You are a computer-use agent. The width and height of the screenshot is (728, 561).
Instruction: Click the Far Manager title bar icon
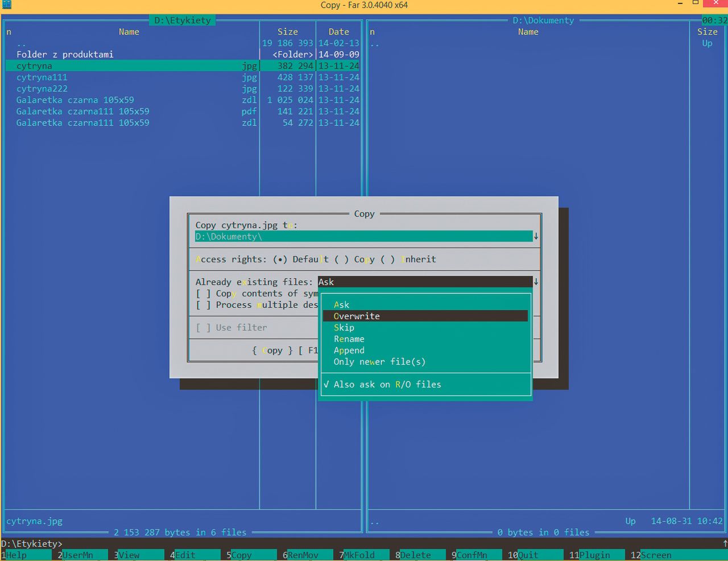[7, 5]
